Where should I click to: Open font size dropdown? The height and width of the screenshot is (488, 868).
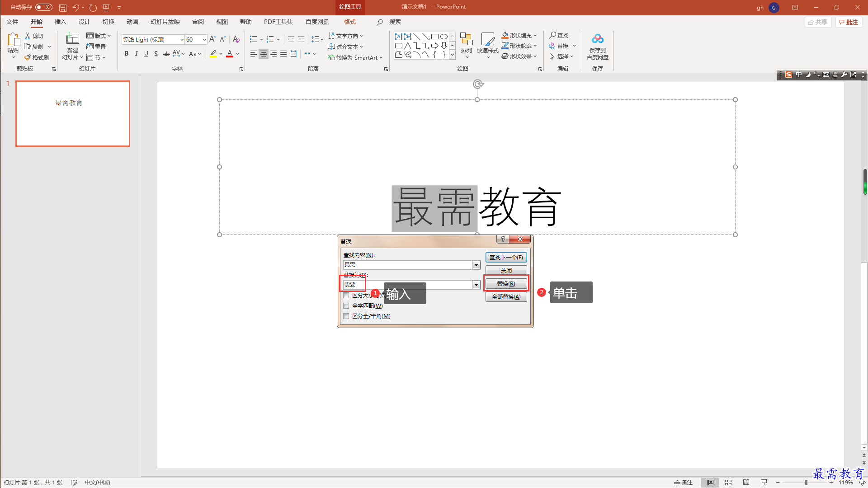pyautogui.click(x=204, y=40)
